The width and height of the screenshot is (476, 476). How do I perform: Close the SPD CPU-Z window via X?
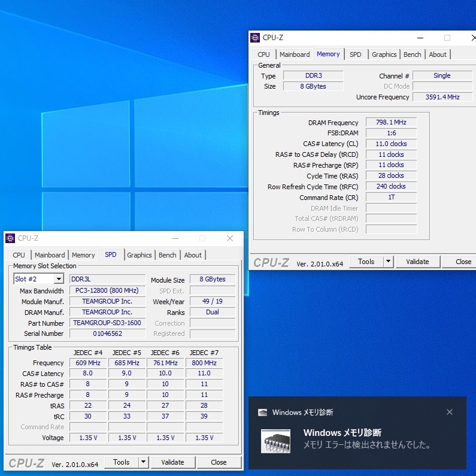[230, 238]
